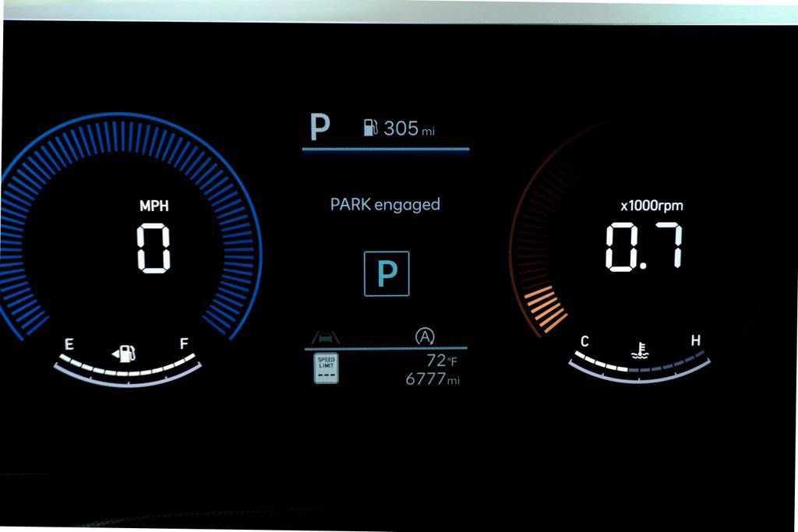The height and width of the screenshot is (532, 798).
Task: Click the C cold mark on temperature gauge
Action: pyautogui.click(x=584, y=341)
